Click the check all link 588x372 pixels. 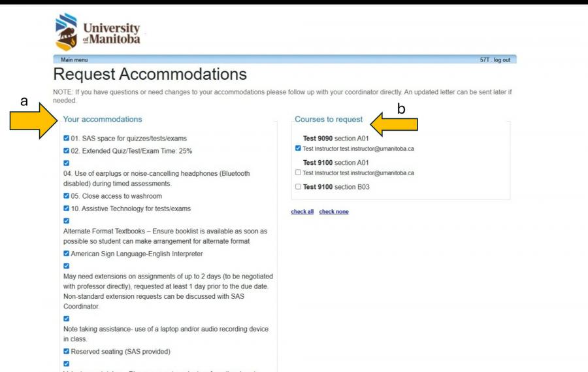302,212
